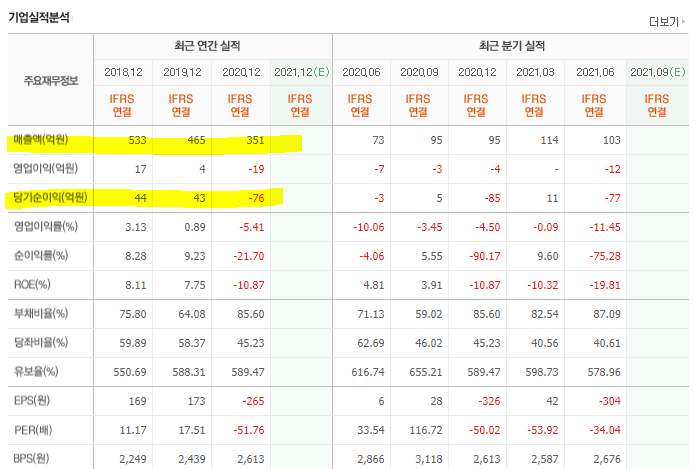Click the -21.70 net margin value
698x469 pixels.
248,256
